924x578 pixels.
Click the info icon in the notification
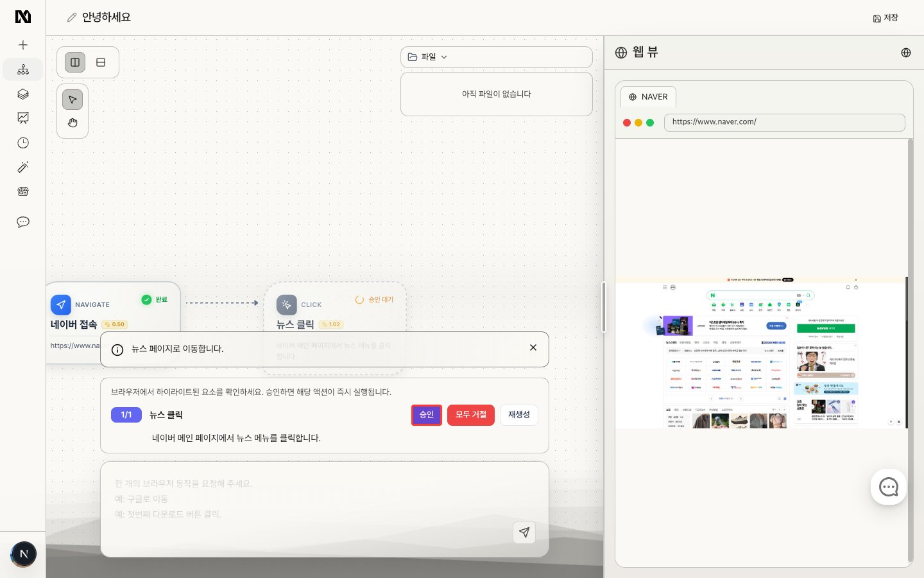pos(117,350)
